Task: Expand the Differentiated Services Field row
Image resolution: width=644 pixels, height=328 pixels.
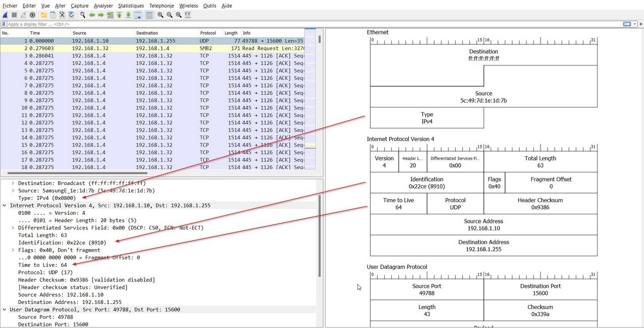Action: [13, 228]
